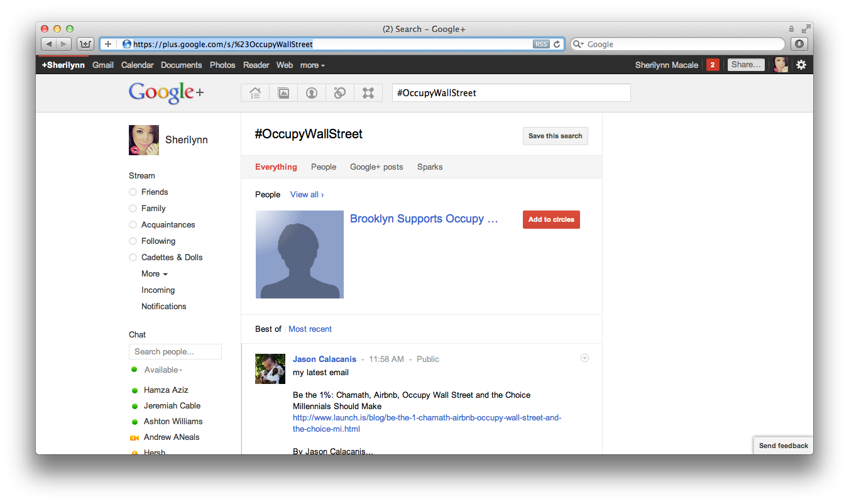Open the Google+ Home stream icon
Image resolution: width=849 pixels, height=504 pixels.
pyautogui.click(x=255, y=93)
